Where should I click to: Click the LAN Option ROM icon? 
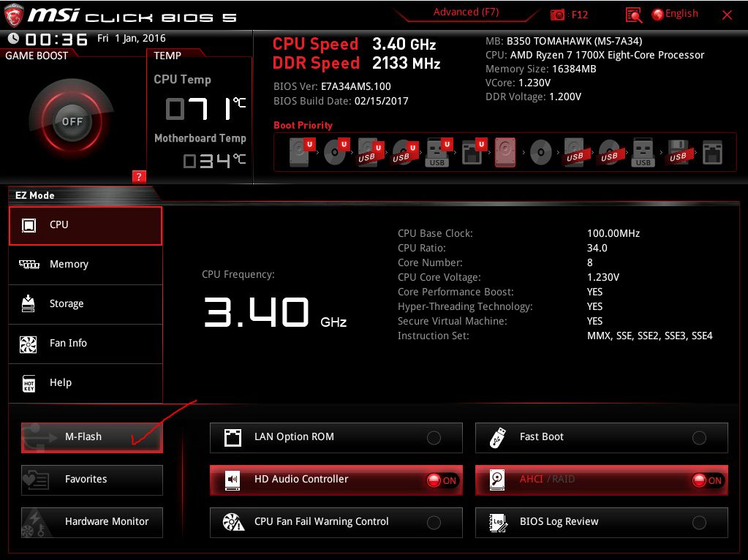click(233, 437)
